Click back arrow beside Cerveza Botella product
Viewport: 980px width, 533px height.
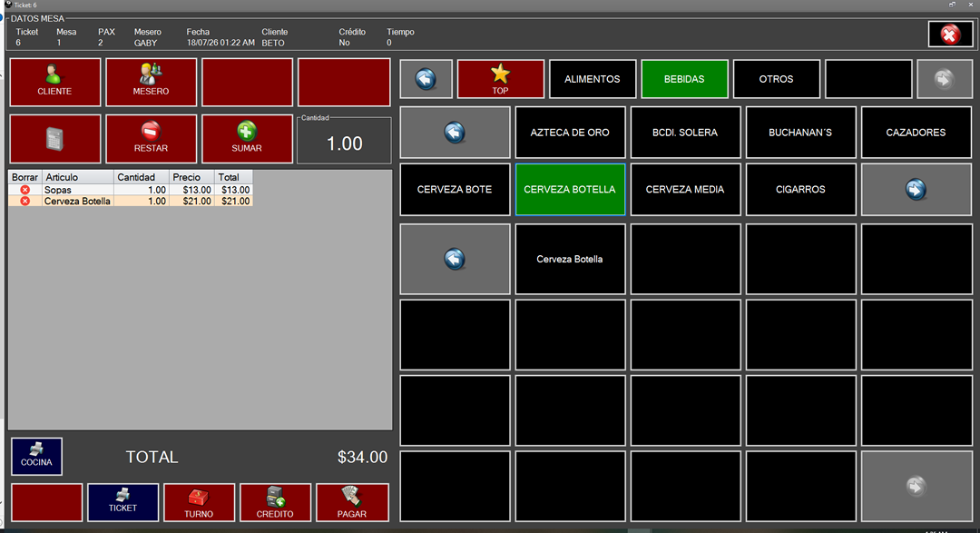(455, 259)
